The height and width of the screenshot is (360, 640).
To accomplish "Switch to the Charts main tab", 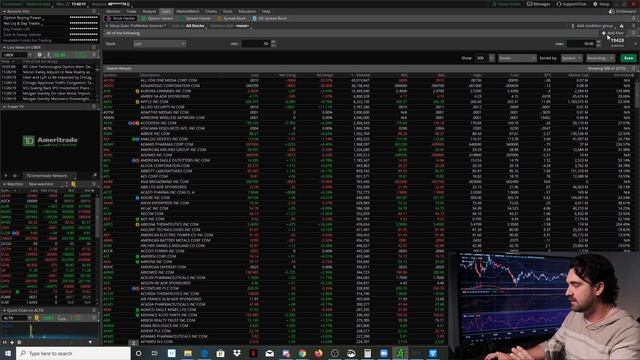I will [x=211, y=11].
